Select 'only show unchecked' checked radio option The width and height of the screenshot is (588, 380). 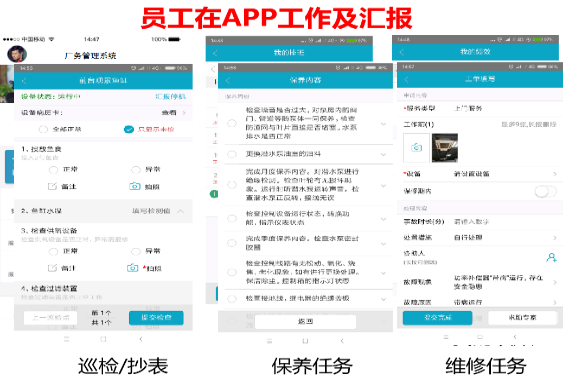coord(129,129)
